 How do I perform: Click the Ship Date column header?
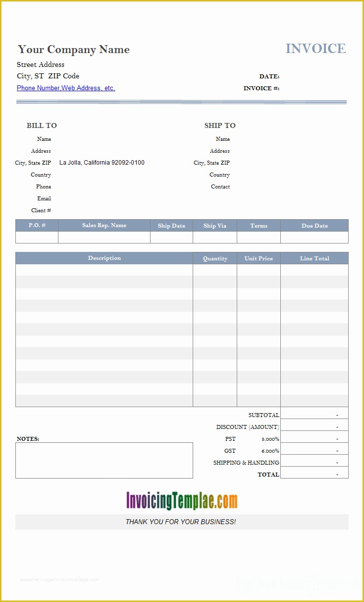click(x=172, y=226)
